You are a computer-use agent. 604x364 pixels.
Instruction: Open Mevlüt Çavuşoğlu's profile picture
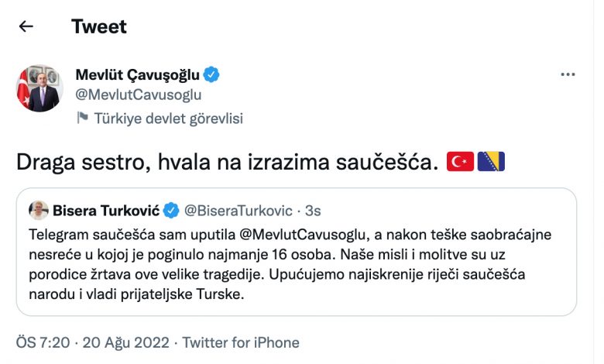click(39, 88)
